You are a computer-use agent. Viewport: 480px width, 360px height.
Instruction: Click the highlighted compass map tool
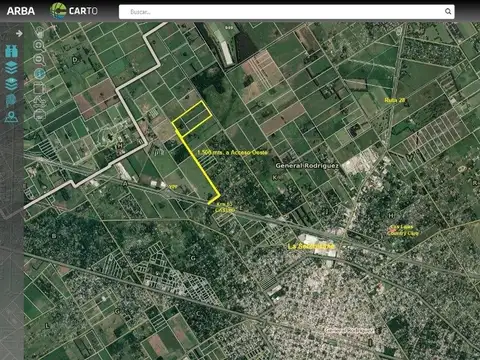click(x=39, y=73)
